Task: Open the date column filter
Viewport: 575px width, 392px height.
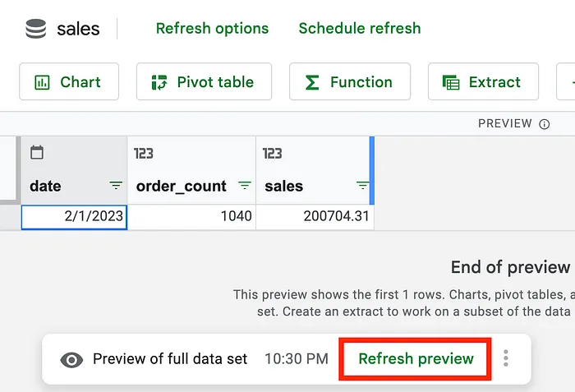Action: 116,186
